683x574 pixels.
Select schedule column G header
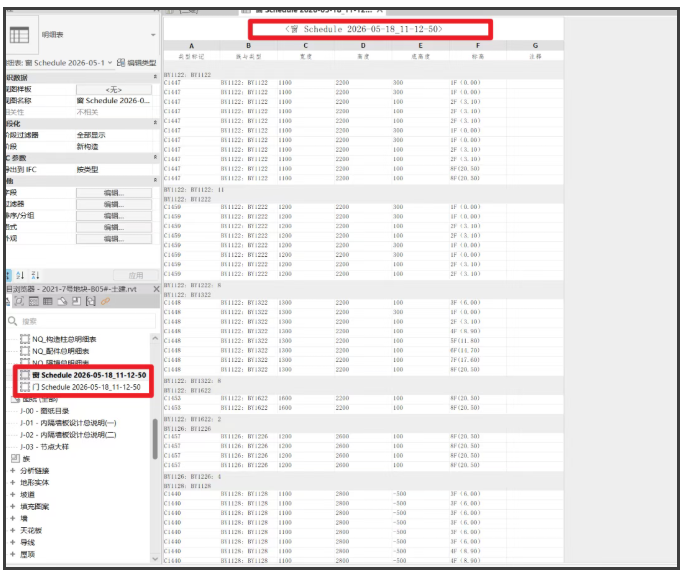535,46
